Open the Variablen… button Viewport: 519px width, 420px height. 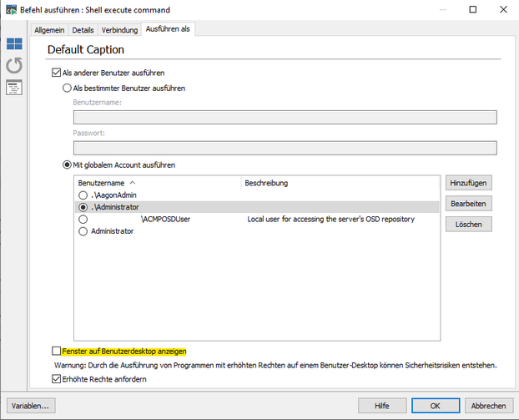point(31,405)
